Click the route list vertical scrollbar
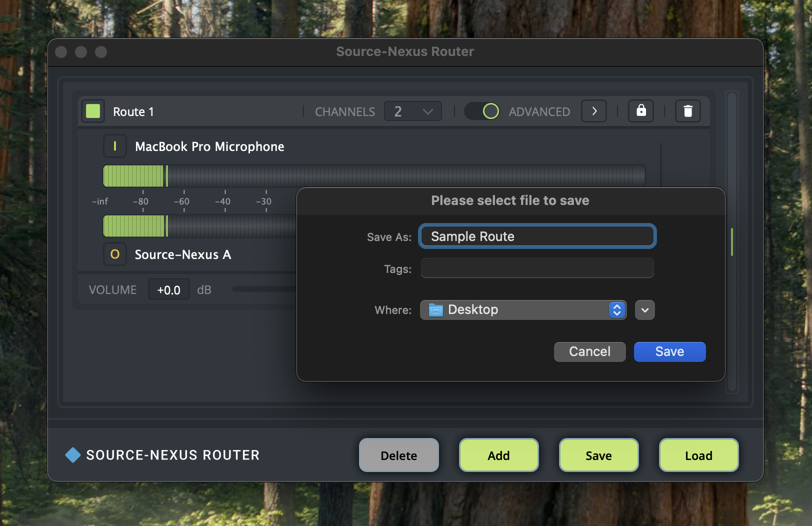Image resolution: width=812 pixels, height=526 pixels. coord(732,242)
